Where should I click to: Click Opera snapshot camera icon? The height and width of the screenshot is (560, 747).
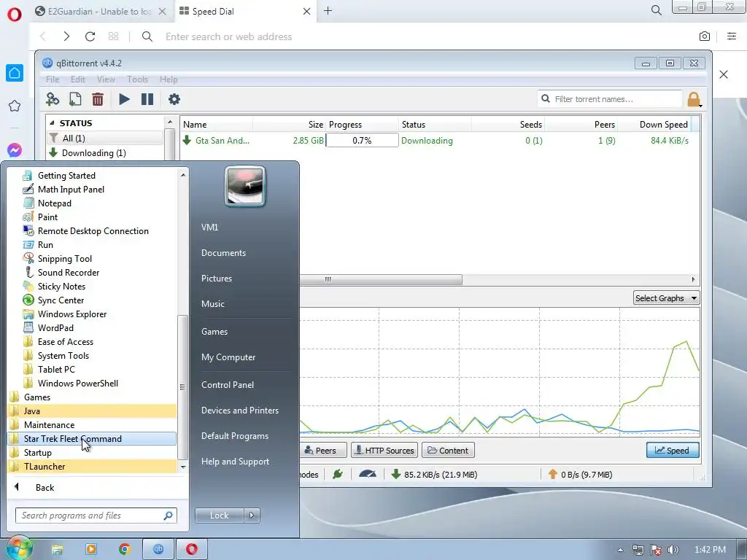coord(705,36)
